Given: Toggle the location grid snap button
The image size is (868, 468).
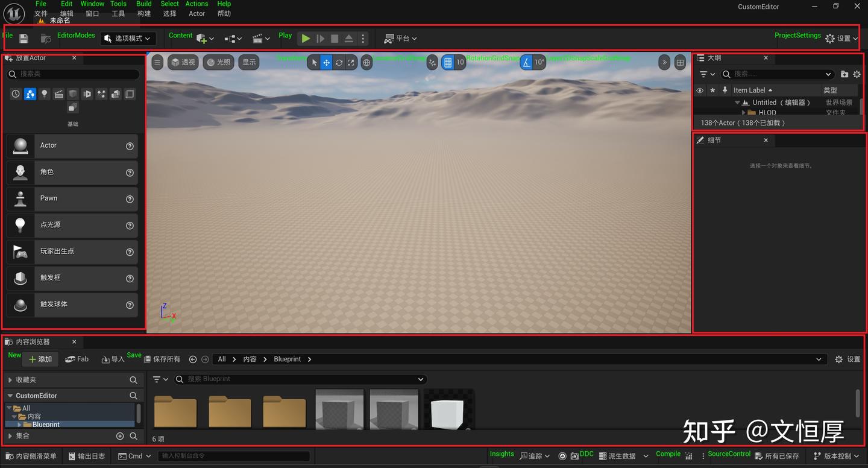Looking at the screenshot, I should point(448,62).
